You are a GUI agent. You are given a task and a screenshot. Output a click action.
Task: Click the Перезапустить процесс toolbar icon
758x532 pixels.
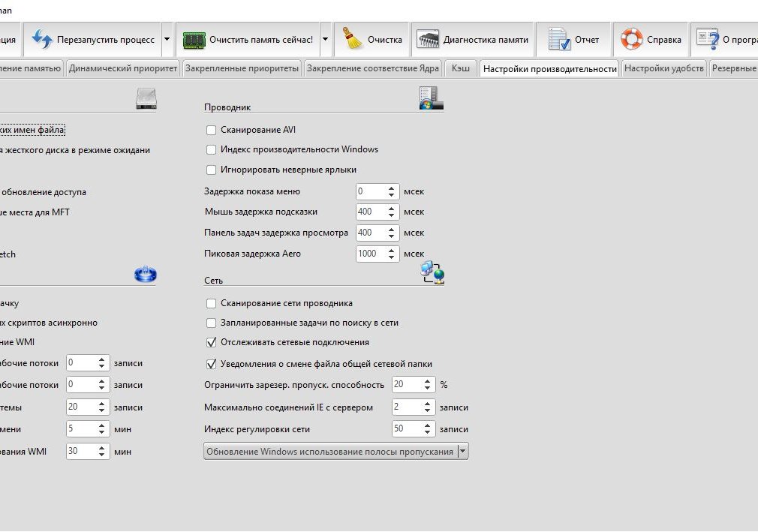pyautogui.click(x=42, y=40)
